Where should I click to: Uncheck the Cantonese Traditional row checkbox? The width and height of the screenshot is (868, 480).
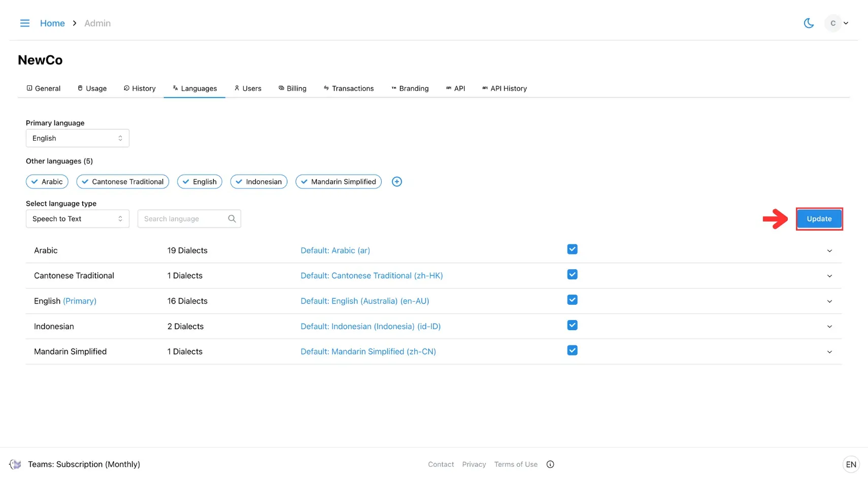pos(572,275)
